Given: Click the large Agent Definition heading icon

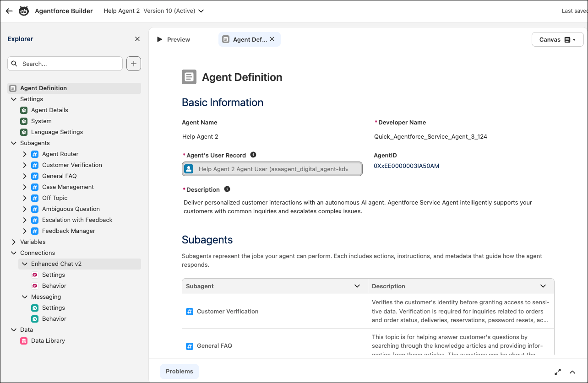Looking at the screenshot, I should (189, 77).
